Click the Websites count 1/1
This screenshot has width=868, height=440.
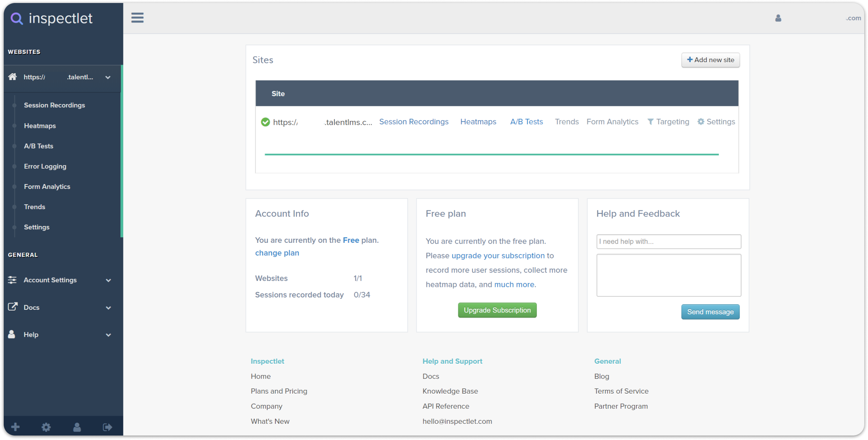[x=358, y=278]
